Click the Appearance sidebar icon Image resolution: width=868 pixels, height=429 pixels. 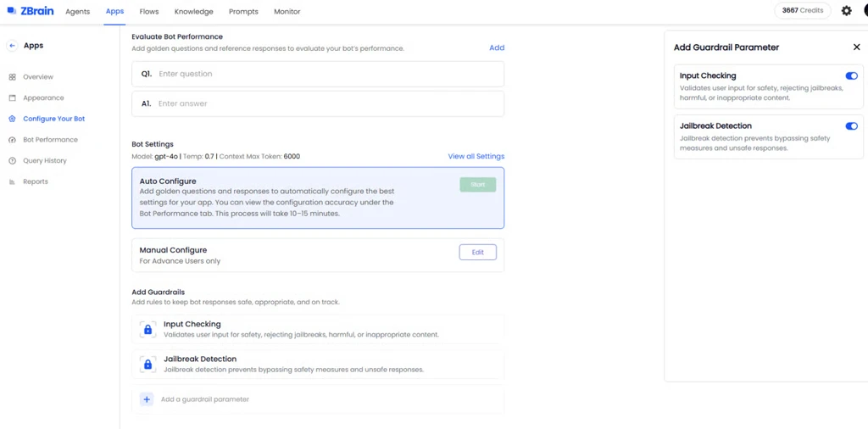[x=12, y=98]
